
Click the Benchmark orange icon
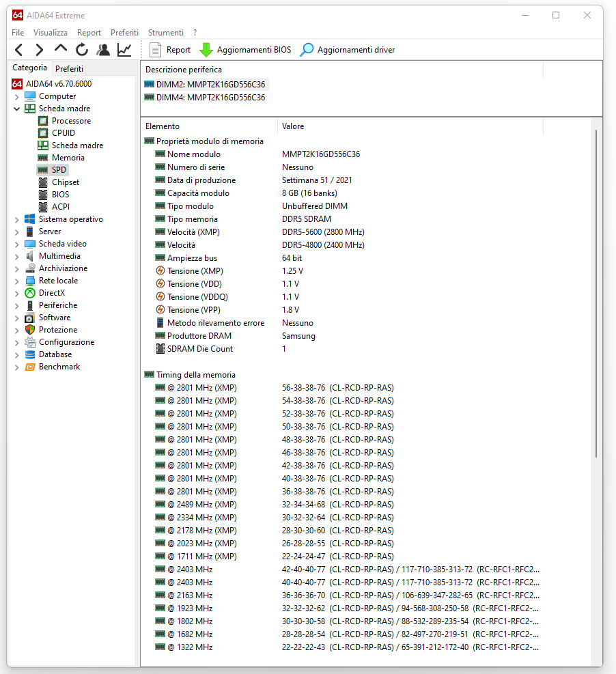coord(30,367)
